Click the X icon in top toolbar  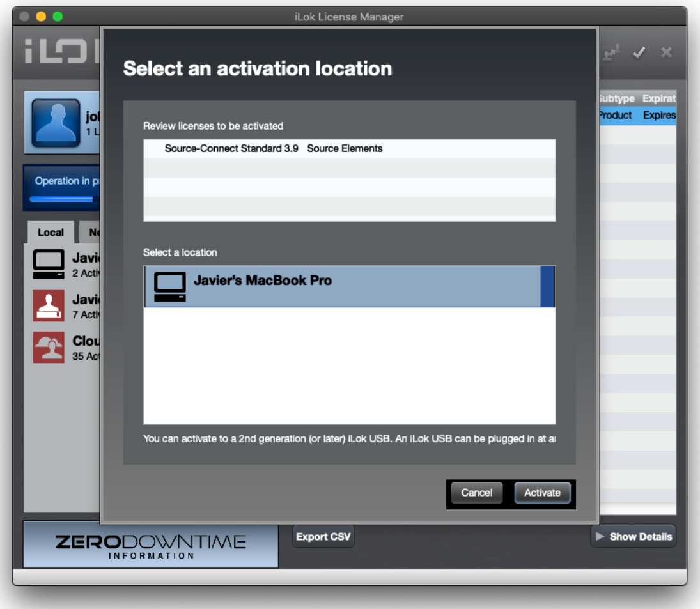pos(666,53)
